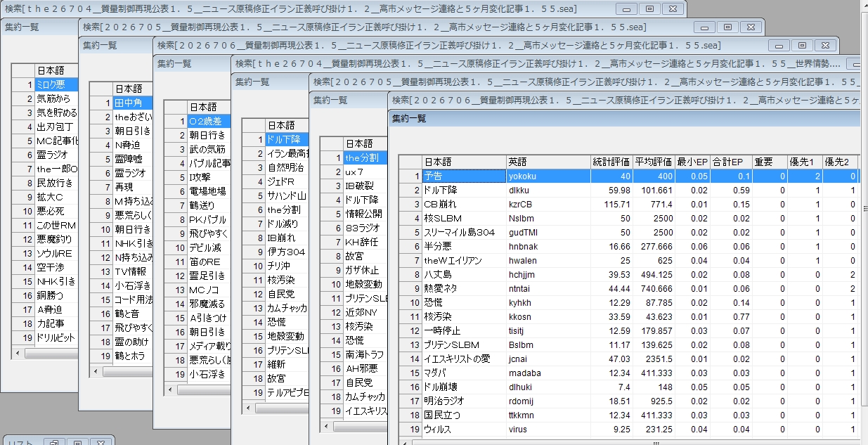Select ソウルRE in the first window
Viewport: 868px width, 445px height.
tap(56, 253)
